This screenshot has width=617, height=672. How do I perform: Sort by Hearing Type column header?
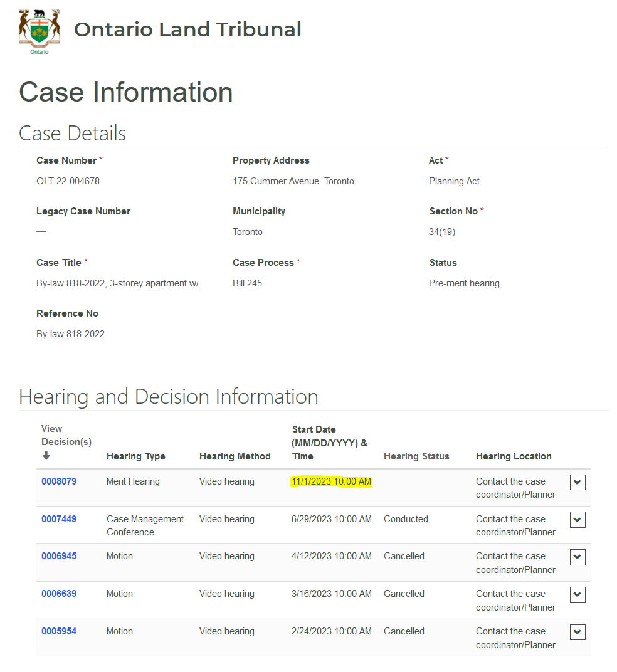pyautogui.click(x=135, y=456)
